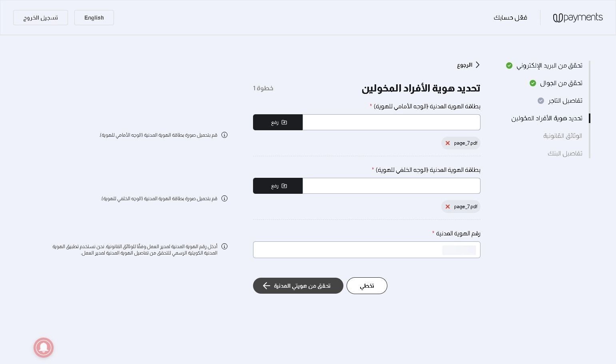Click the UPayments logo
This screenshot has width=616, height=364.
click(578, 18)
